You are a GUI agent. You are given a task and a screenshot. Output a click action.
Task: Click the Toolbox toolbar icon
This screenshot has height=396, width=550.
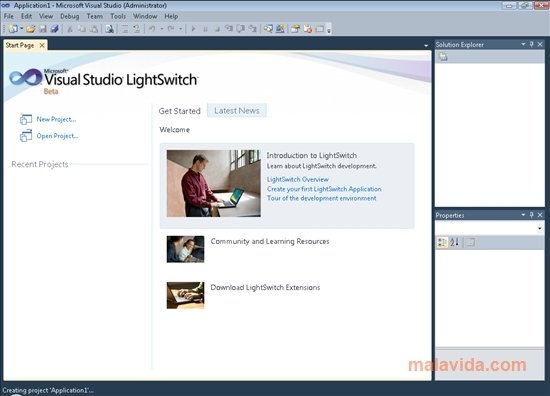point(295,29)
